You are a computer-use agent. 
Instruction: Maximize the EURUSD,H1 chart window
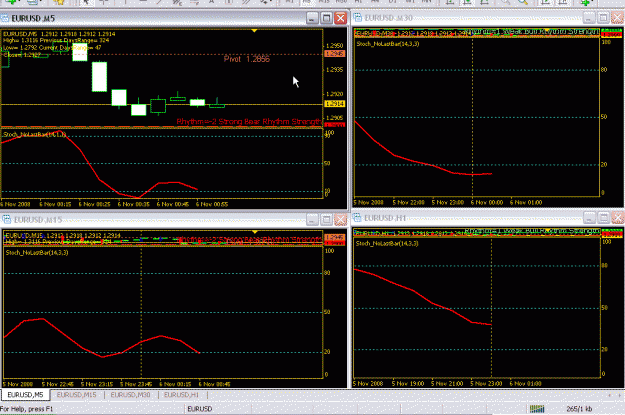pyautogui.click(x=603, y=218)
